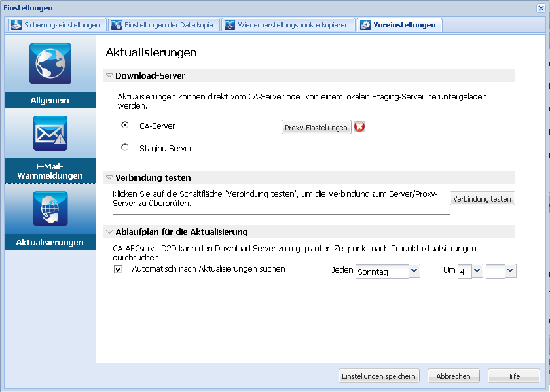The image size is (550, 392).
Task: Open the hour dropdown showing 4
Action: point(477,271)
